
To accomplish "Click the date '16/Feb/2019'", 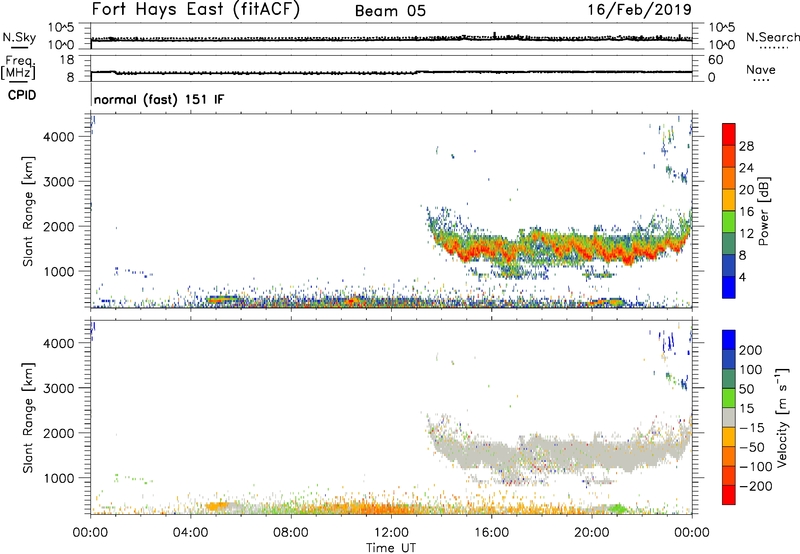I will click(x=640, y=9).
